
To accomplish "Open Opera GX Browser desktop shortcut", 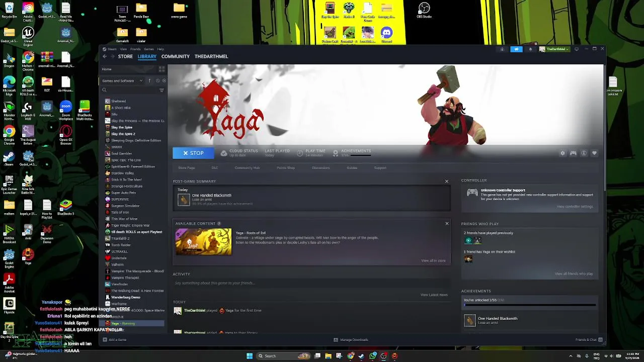I will [x=65, y=135].
